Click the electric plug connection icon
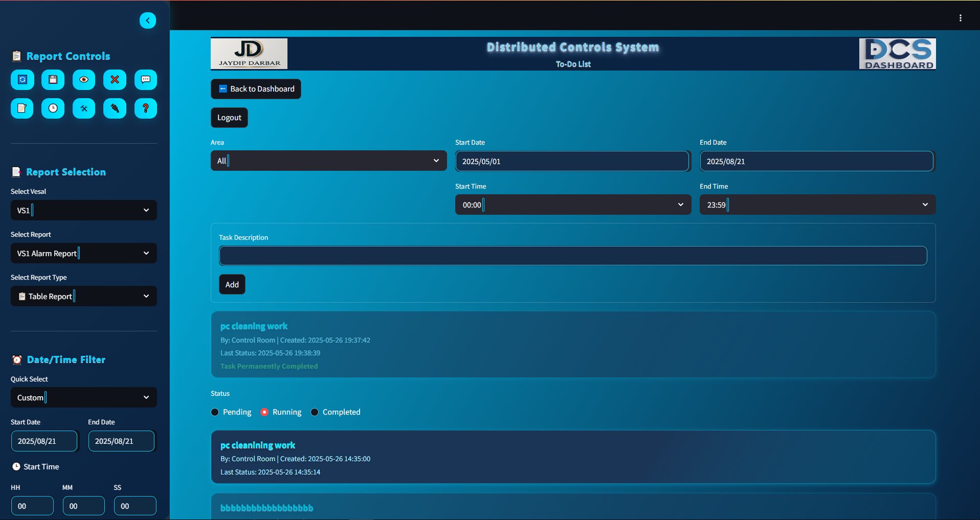Image resolution: width=980 pixels, height=520 pixels. (115, 108)
